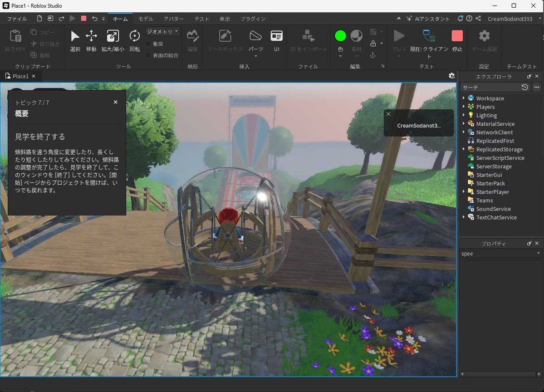Select the 選択 (Select) tool
This screenshot has height=392, width=544.
click(75, 40)
